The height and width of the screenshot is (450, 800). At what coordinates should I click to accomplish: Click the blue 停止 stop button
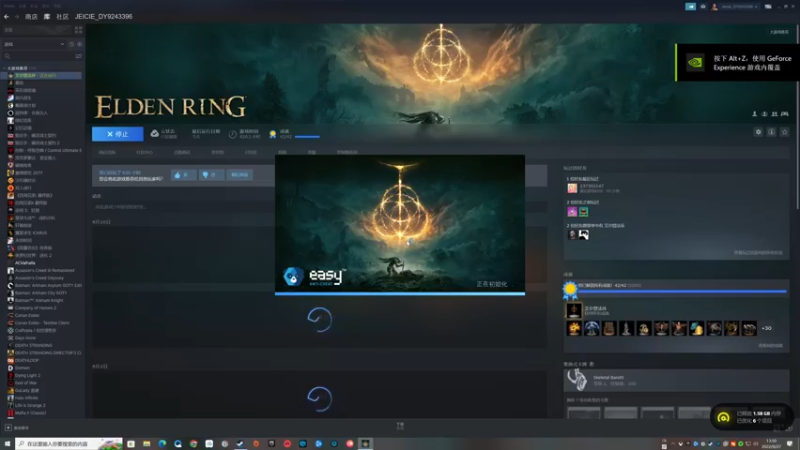point(117,134)
